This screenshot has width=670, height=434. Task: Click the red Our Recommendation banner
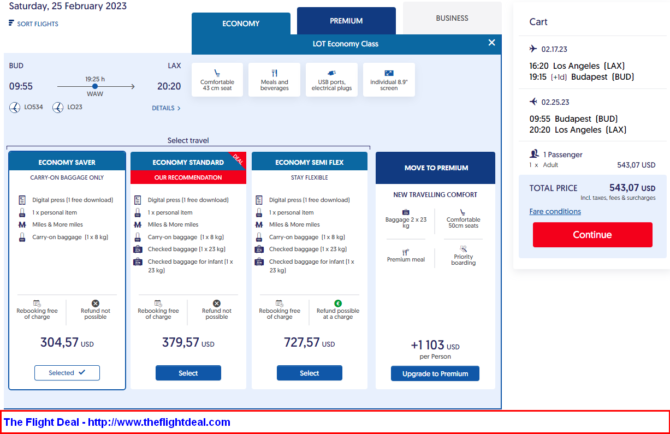click(x=188, y=177)
